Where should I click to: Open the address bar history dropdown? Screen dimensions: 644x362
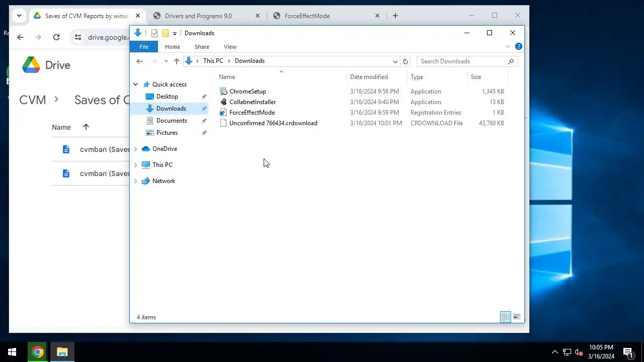(395, 61)
